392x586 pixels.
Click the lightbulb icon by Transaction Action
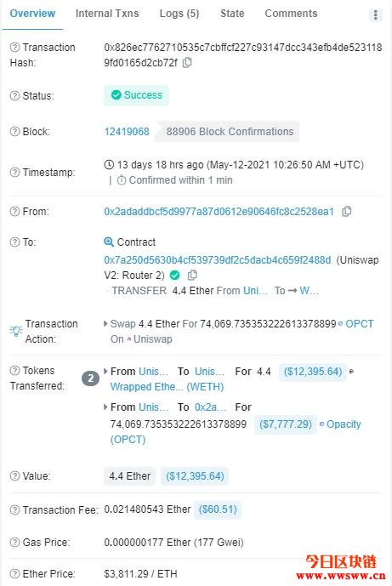(15, 331)
